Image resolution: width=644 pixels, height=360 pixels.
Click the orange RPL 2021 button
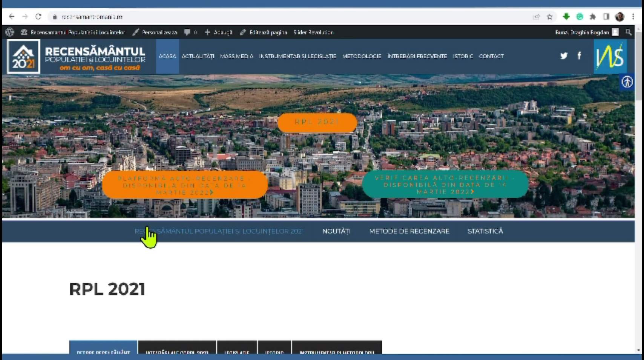coord(317,122)
